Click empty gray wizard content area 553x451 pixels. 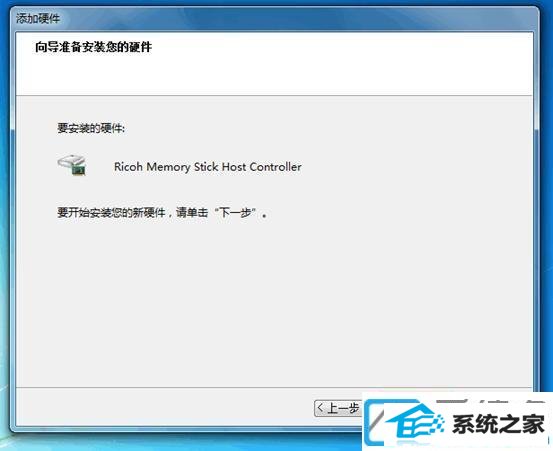point(275,300)
